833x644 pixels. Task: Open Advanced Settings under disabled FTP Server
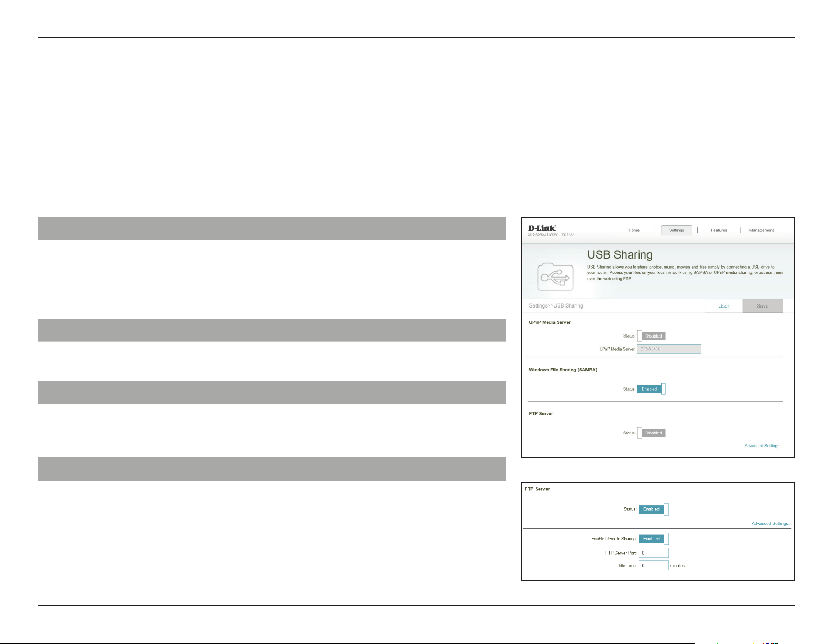763,446
